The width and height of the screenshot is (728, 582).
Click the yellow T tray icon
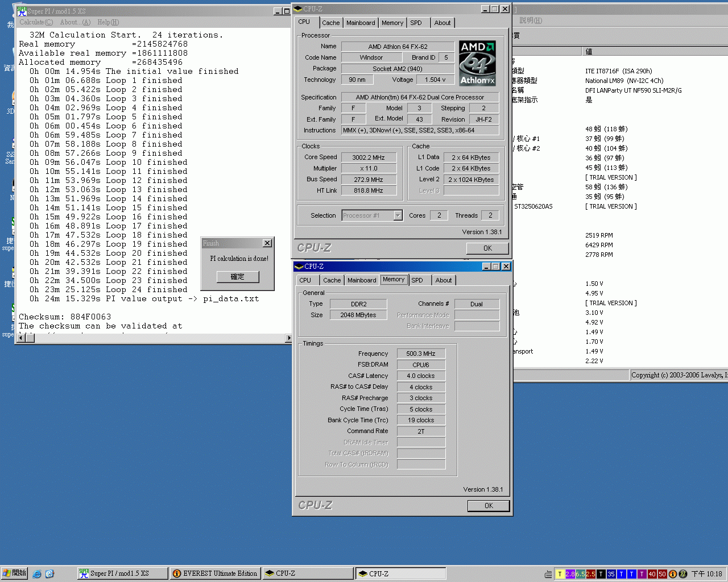click(x=560, y=574)
